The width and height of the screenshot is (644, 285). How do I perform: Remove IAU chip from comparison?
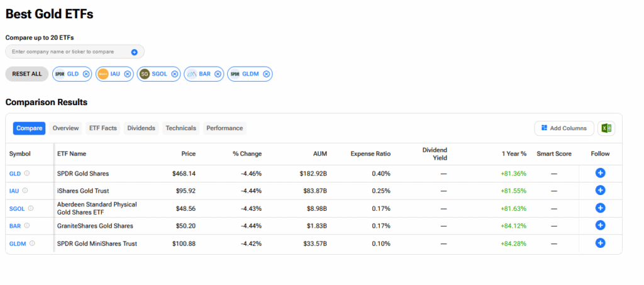(128, 74)
